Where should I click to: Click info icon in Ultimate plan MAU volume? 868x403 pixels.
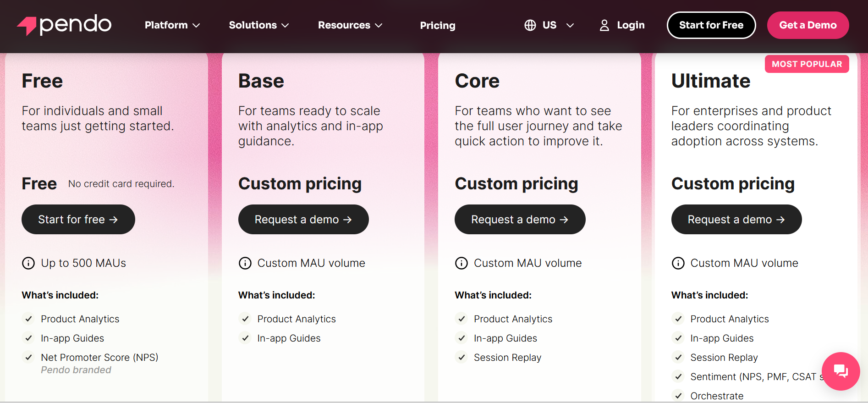coord(678,263)
